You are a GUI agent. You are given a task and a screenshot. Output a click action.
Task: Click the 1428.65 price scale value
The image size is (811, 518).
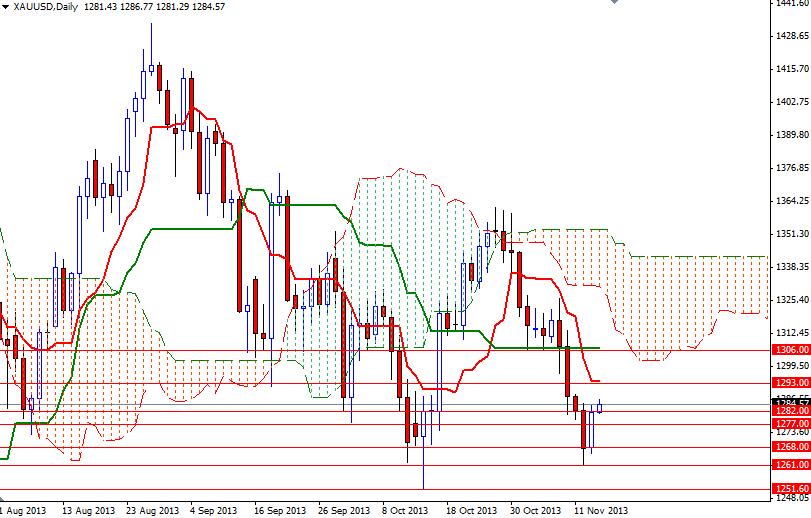click(792, 36)
